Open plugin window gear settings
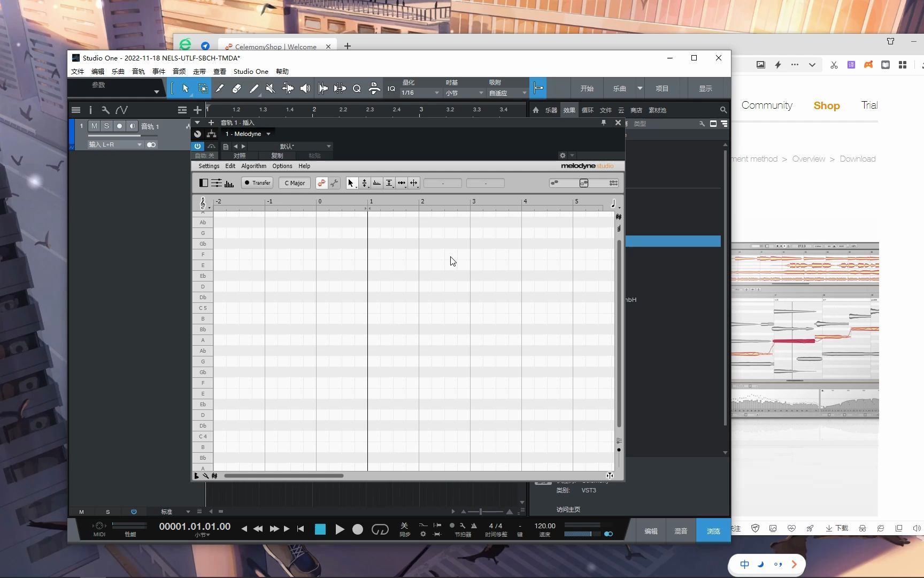The image size is (924, 578). click(x=563, y=155)
